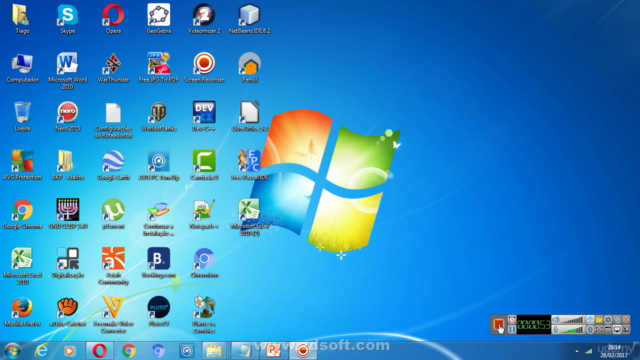Select NetBeans IDE 8.2 shortcut
640x360 pixels.
click(249, 19)
